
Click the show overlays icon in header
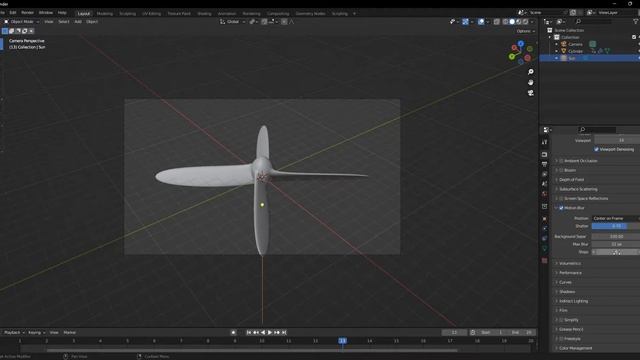(x=481, y=22)
